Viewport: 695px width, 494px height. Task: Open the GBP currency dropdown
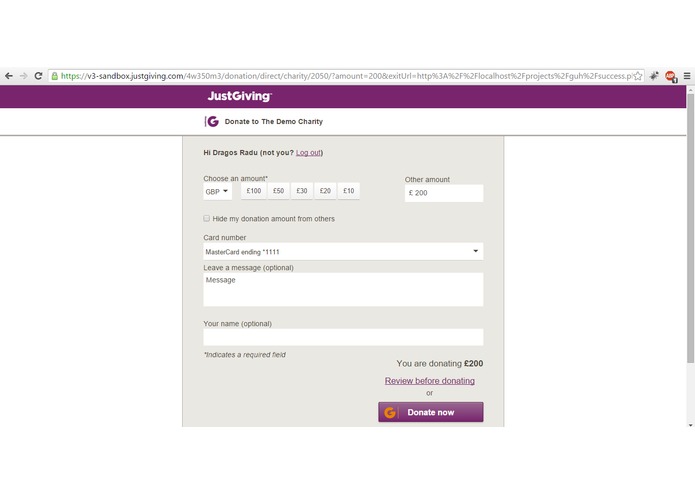pyautogui.click(x=217, y=191)
